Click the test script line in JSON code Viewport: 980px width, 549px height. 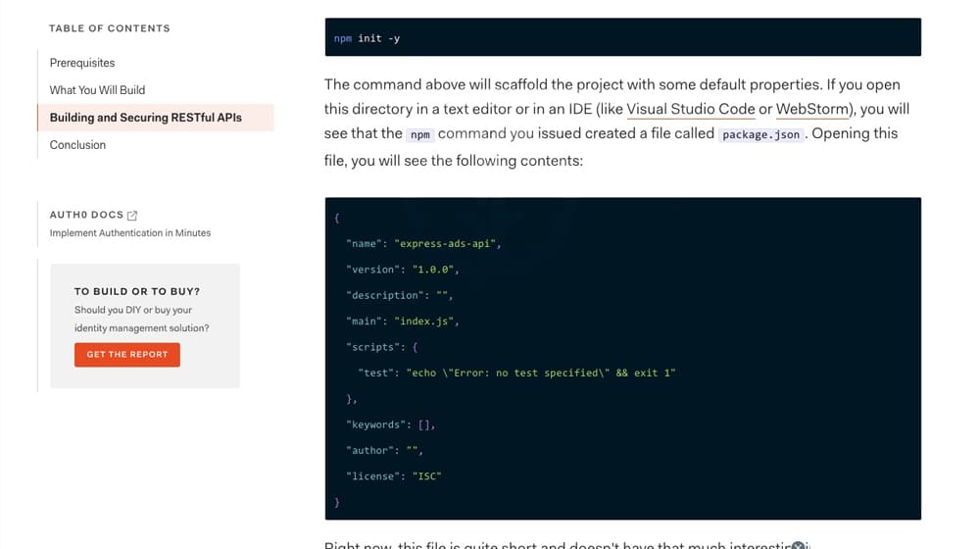[x=516, y=373]
